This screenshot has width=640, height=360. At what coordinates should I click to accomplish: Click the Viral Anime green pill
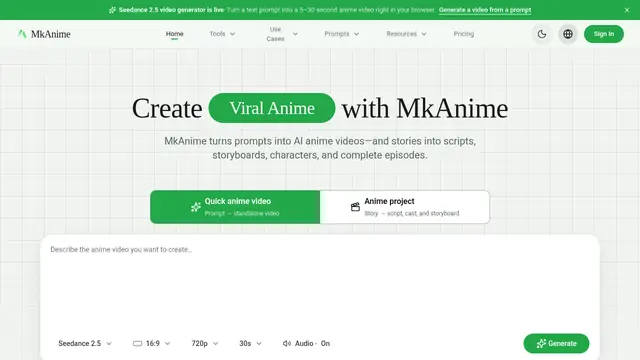[272, 108]
